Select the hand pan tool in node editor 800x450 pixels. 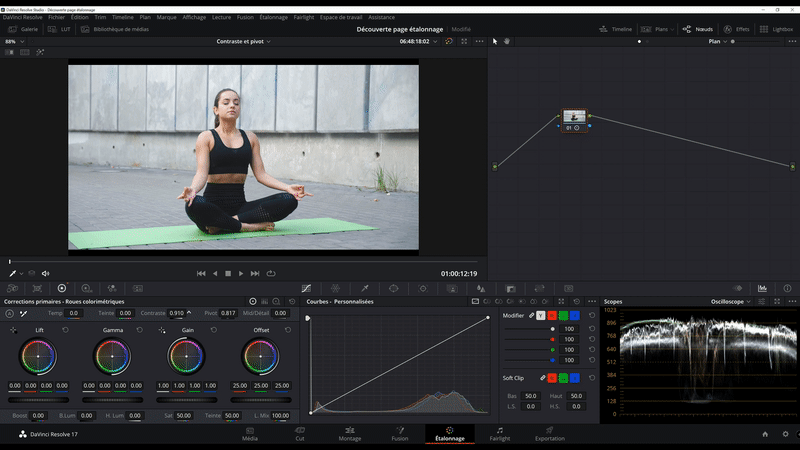507,41
